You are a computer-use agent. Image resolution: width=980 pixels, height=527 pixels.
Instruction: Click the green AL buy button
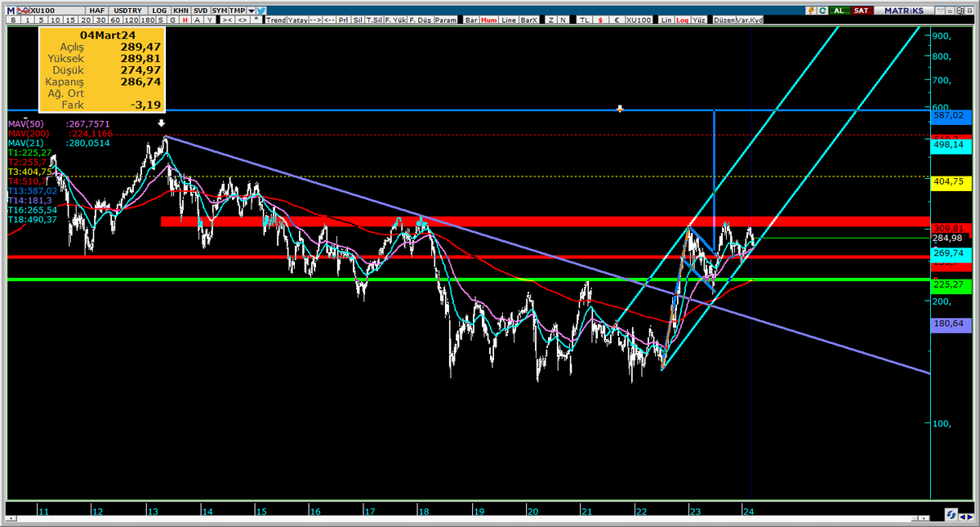839,11
